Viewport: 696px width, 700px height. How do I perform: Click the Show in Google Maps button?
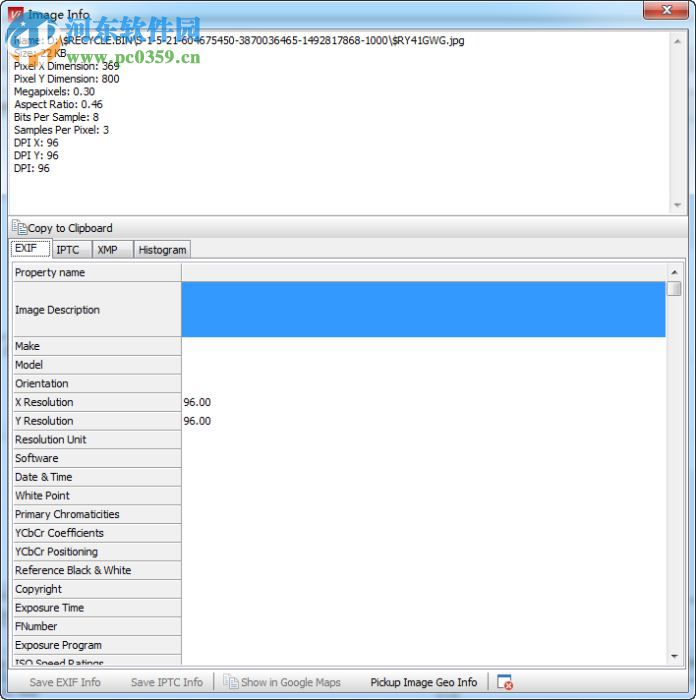coord(282,682)
